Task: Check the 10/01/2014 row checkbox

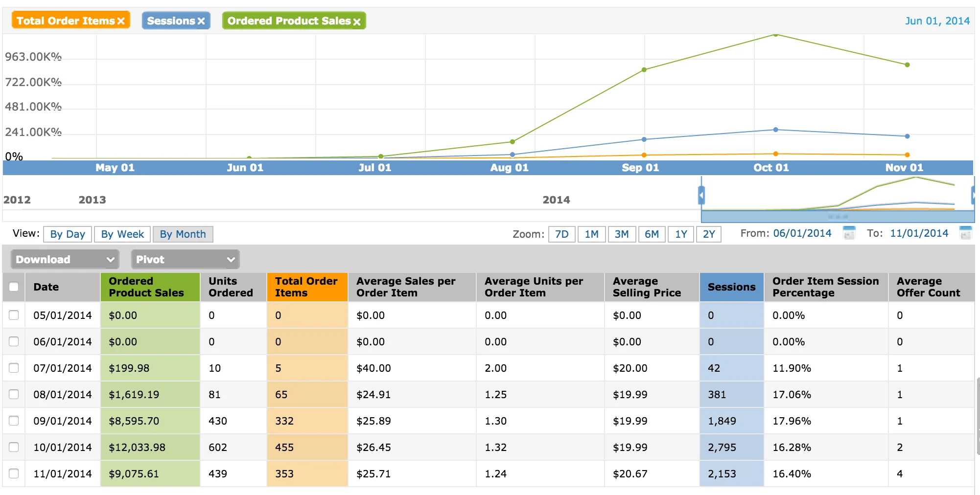Action: coord(14,447)
